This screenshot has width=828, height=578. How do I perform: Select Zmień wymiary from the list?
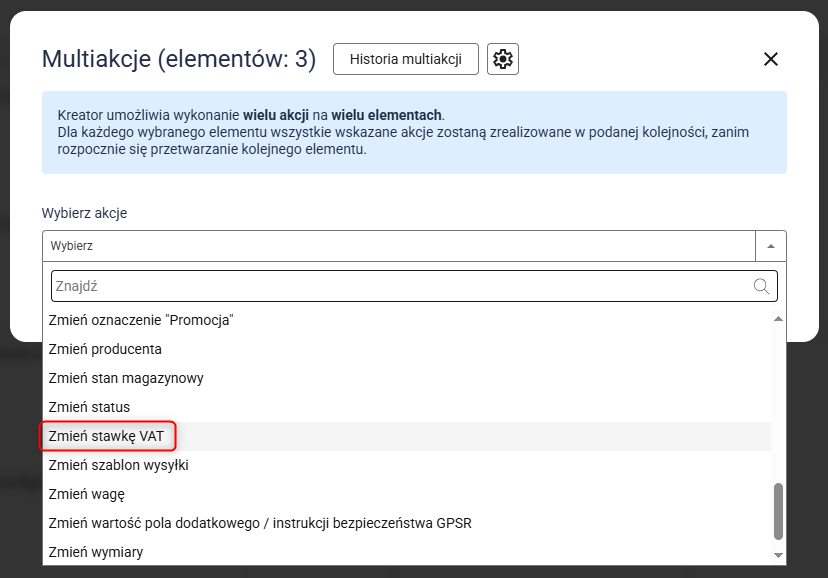point(96,552)
